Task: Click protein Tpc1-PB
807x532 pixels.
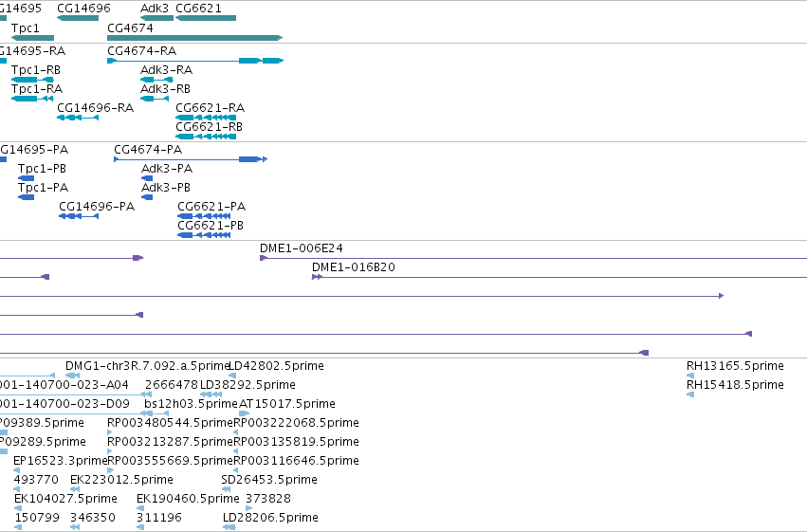Action: tap(27, 178)
